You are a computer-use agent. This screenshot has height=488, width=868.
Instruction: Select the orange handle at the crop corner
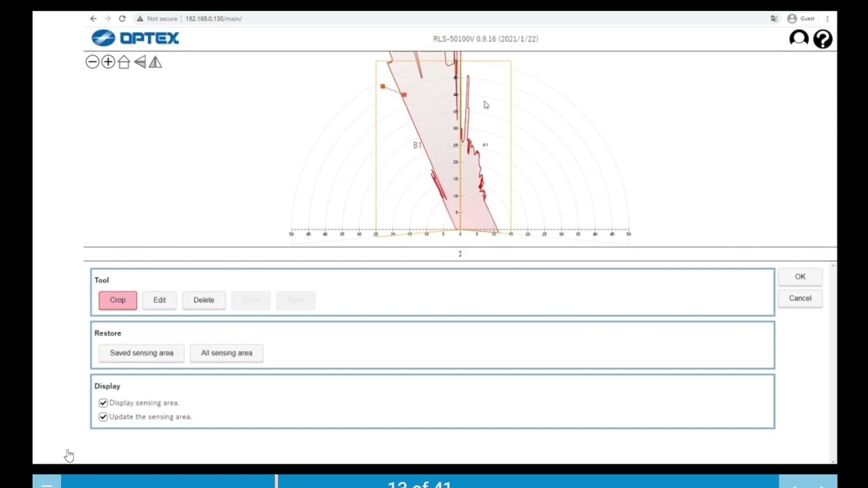click(382, 86)
